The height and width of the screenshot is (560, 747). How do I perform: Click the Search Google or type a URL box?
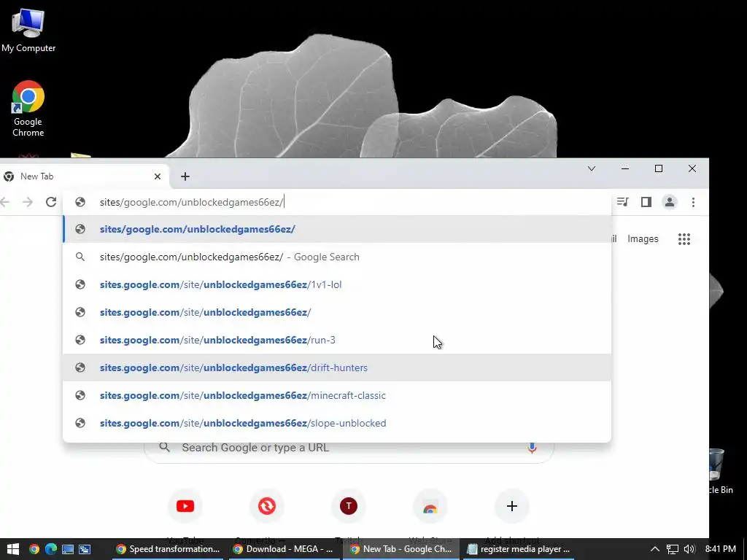click(x=349, y=448)
